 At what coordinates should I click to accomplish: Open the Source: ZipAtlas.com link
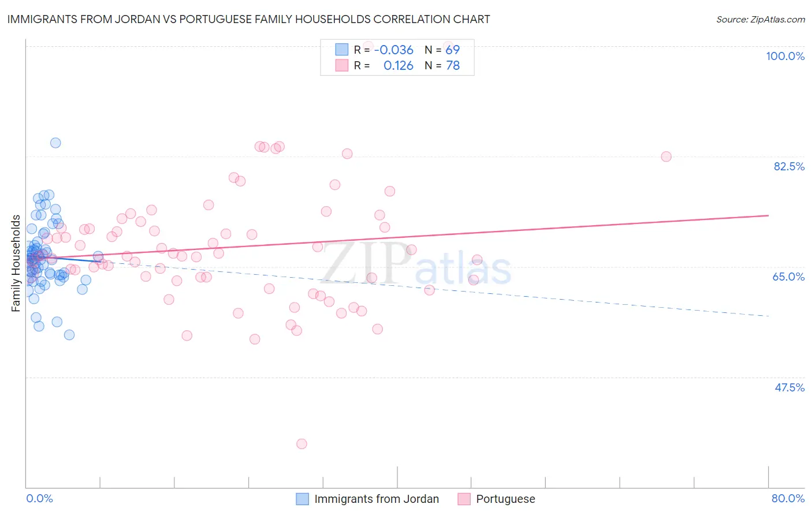coord(761,19)
